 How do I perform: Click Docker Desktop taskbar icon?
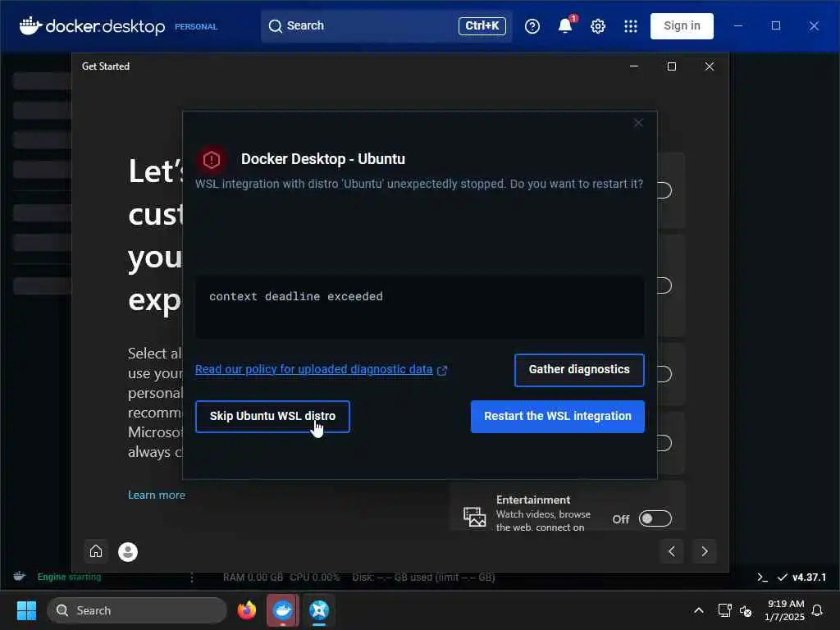point(282,610)
